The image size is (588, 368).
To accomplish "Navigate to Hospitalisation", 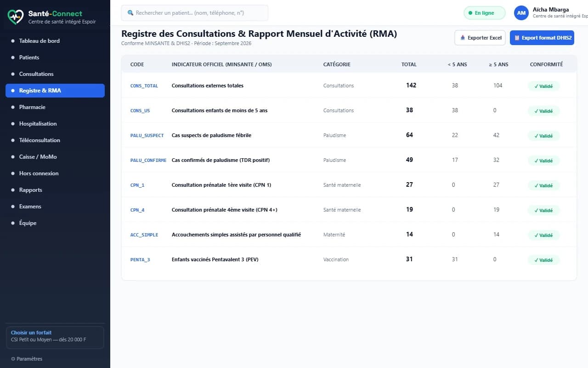I will click(x=55, y=124).
